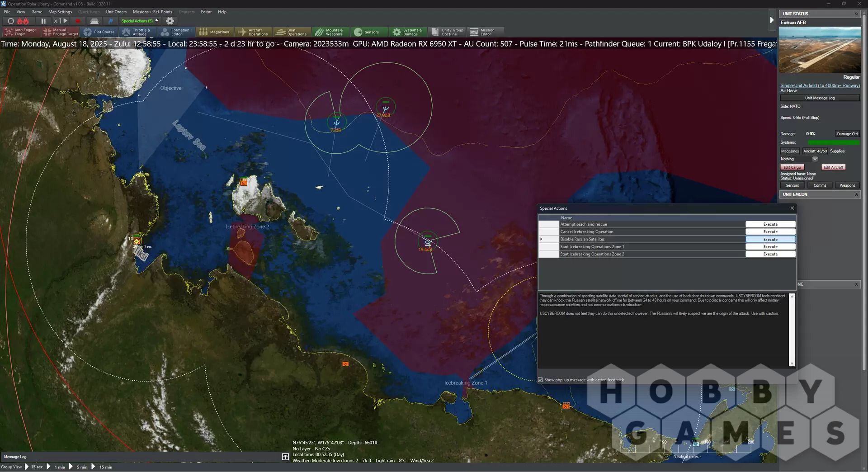Open Throttle & Altitude settings
Image resolution: width=868 pixels, height=472 pixels.
pyautogui.click(x=138, y=32)
